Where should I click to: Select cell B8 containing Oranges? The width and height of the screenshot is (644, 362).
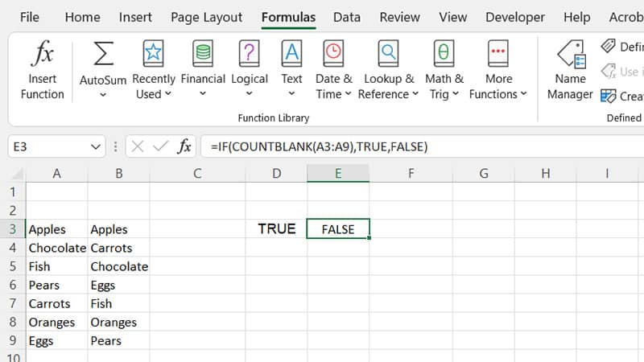tap(118, 323)
